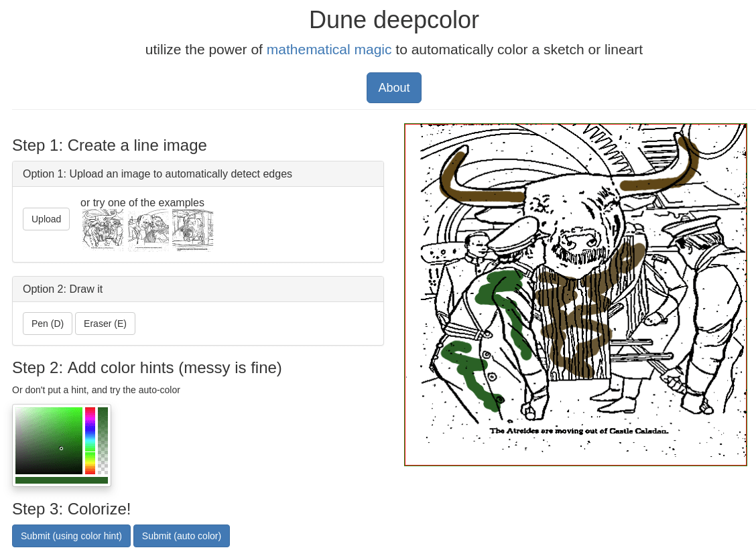Viewport: 756px width, 560px height.
Task: Click the "Option 2: Draw it" panel header
Action: [x=62, y=289]
